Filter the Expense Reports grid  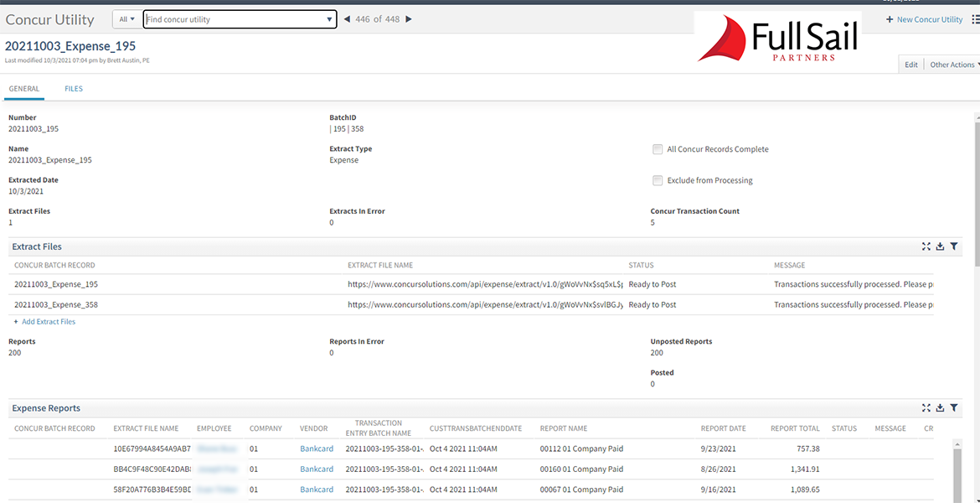point(954,408)
